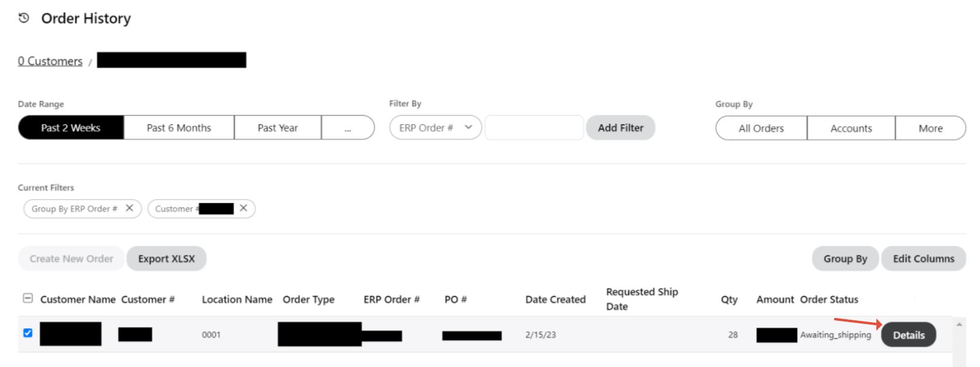
Task: Focus the filter value text field
Action: [x=534, y=128]
